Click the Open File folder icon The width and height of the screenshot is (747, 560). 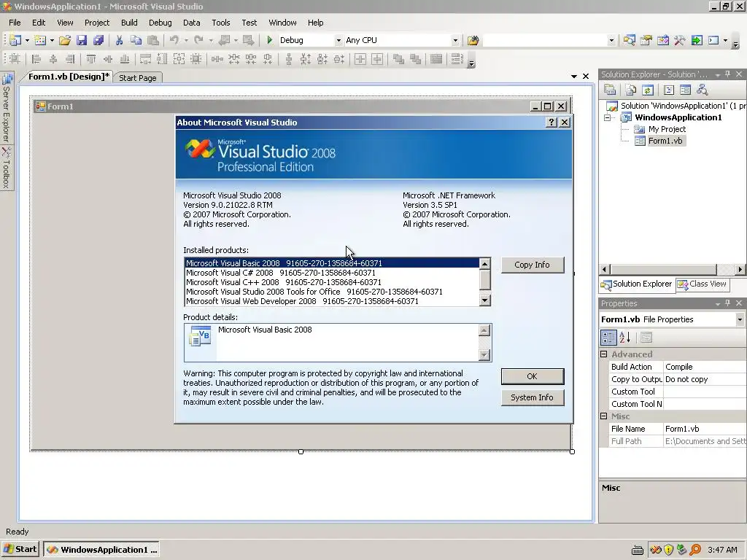65,41
